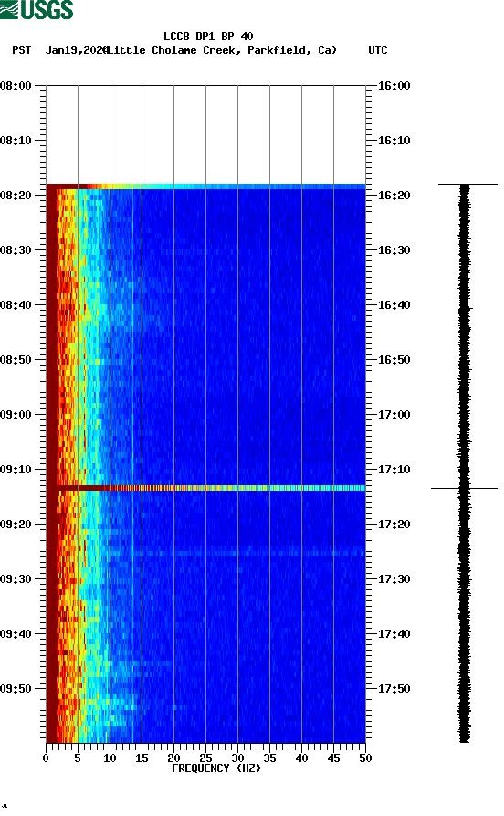Click the 20 Hz frequency tick label
Image resolution: width=504 pixels, height=816 pixels.
[x=173, y=758]
